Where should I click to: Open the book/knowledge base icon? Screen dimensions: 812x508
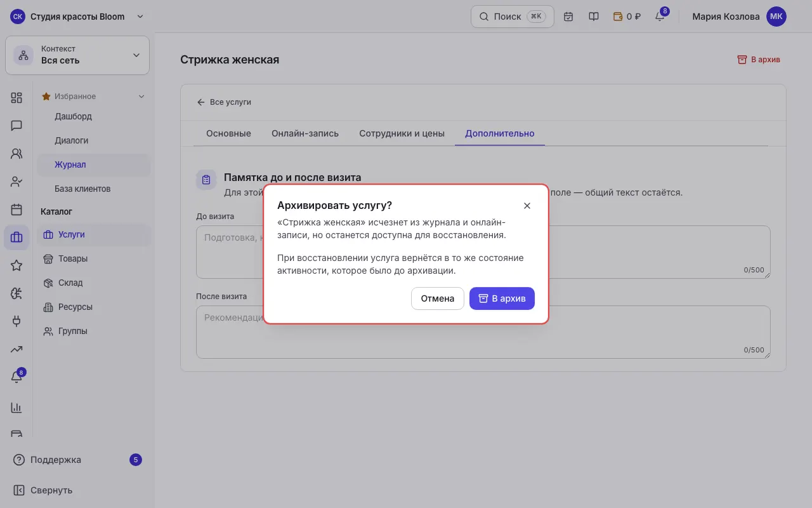pyautogui.click(x=594, y=17)
